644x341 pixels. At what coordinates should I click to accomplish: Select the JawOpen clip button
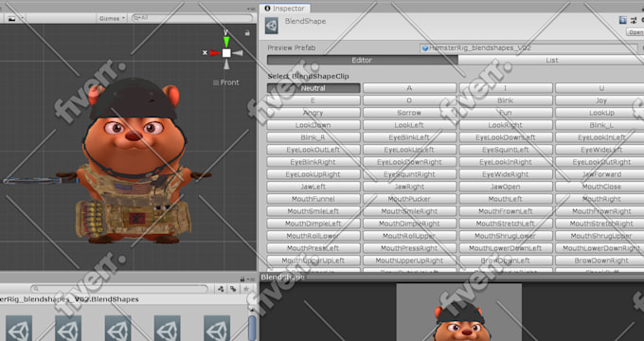pos(506,187)
